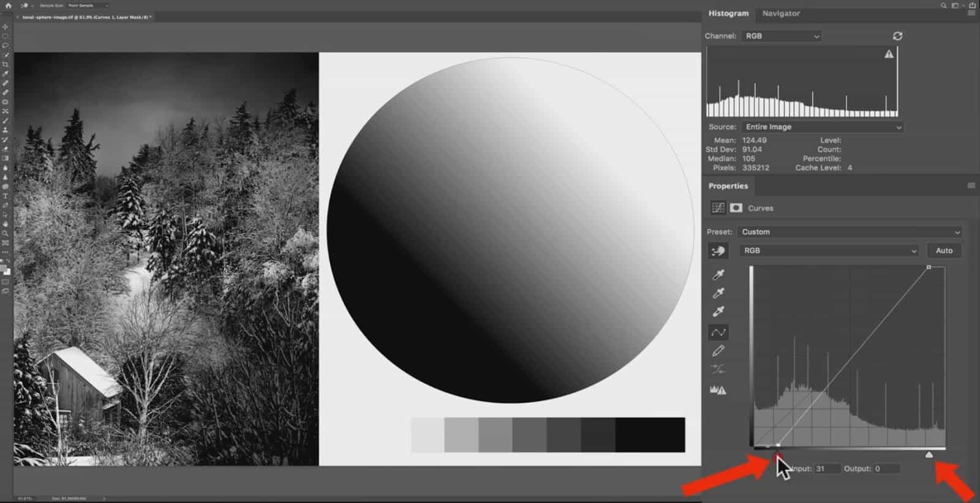Open the Preset Custom dropdown
The image size is (980, 503).
(849, 232)
